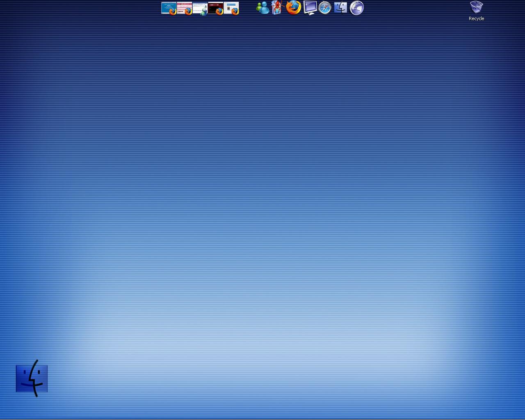Open Firefox from the top dock

click(294, 7)
